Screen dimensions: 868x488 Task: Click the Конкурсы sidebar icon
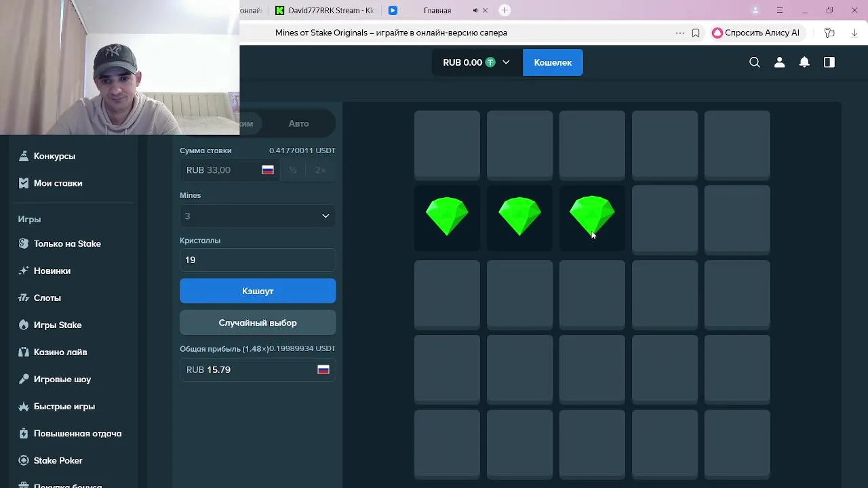pyautogui.click(x=24, y=156)
